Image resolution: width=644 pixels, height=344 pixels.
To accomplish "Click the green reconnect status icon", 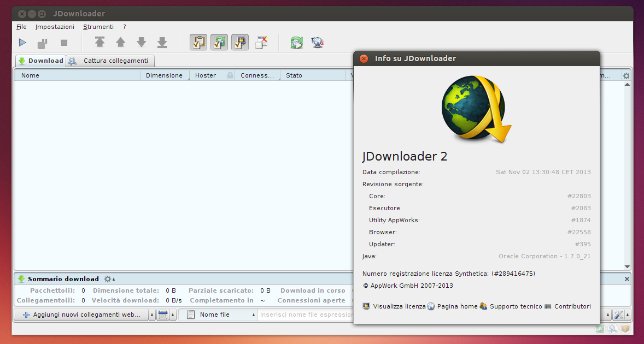I will 600,329.
